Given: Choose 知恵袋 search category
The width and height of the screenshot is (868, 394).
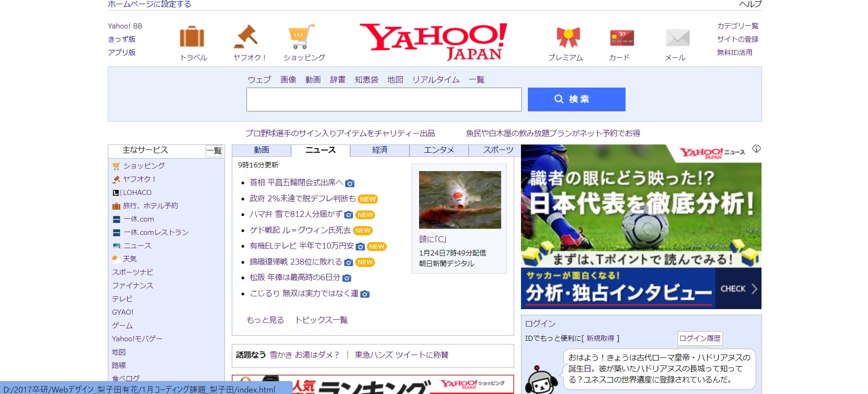Looking at the screenshot, I should point(366,80).
